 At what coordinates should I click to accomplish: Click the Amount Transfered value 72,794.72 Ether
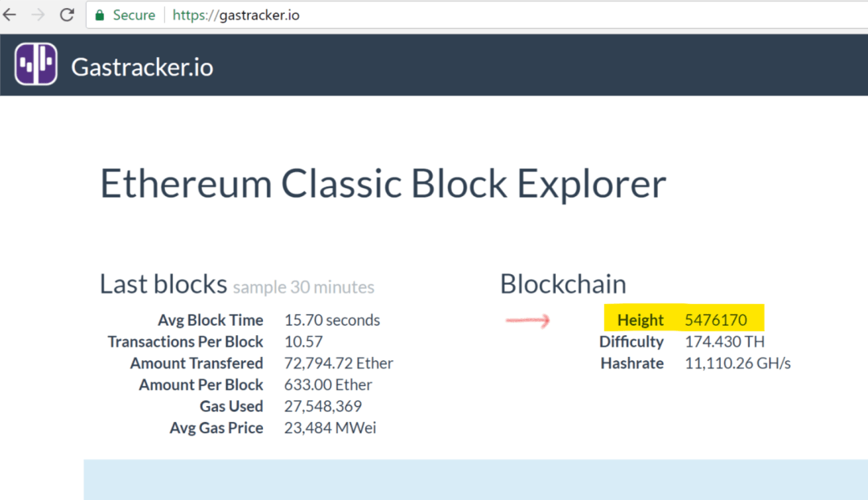(x=338, y=363)
